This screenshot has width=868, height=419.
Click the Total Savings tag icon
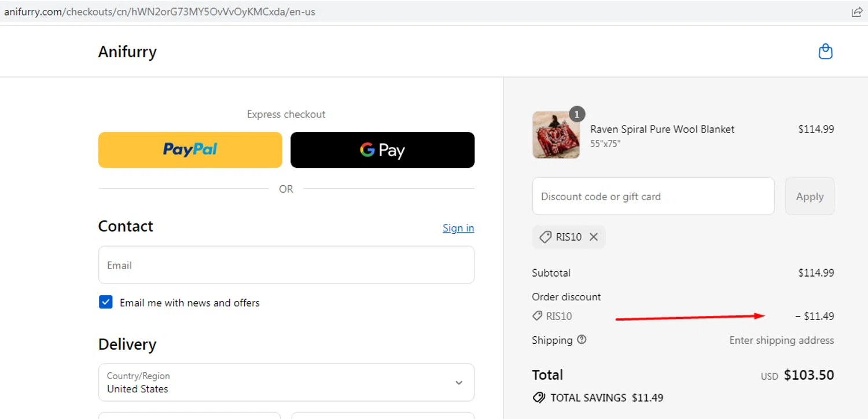[x=539, y=398]
